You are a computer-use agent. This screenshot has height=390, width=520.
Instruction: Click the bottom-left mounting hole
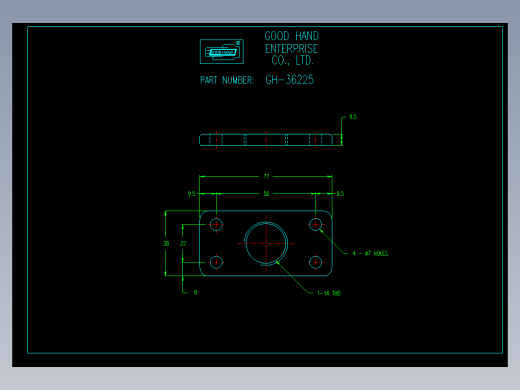point(216,262)
